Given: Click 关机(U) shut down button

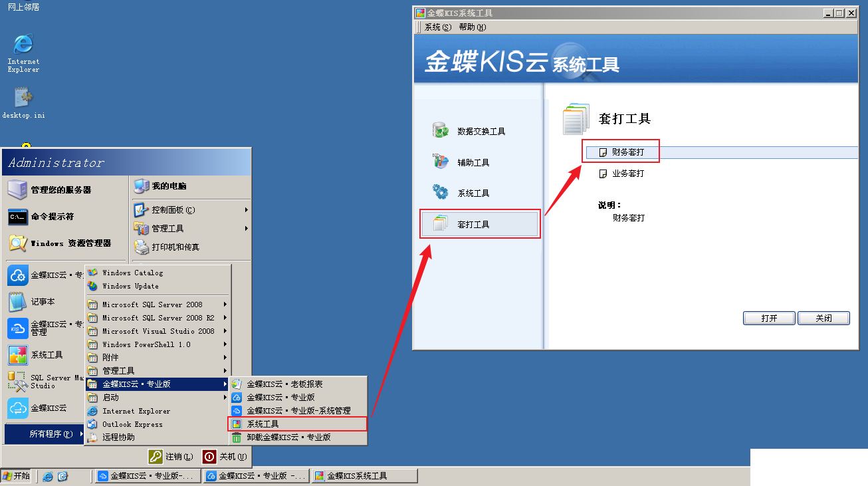Looking at the screenshot, I should coord(226,457).
